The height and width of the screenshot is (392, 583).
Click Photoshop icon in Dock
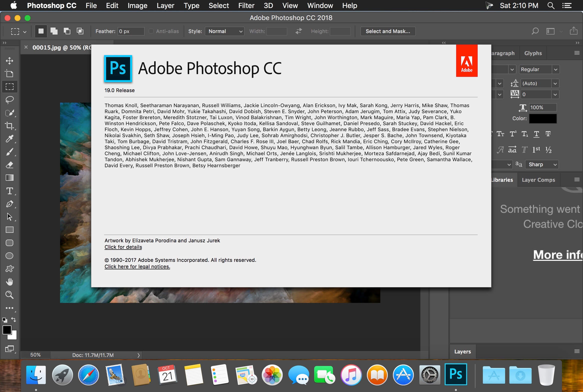pyautogui.click(x=456, y=375)
